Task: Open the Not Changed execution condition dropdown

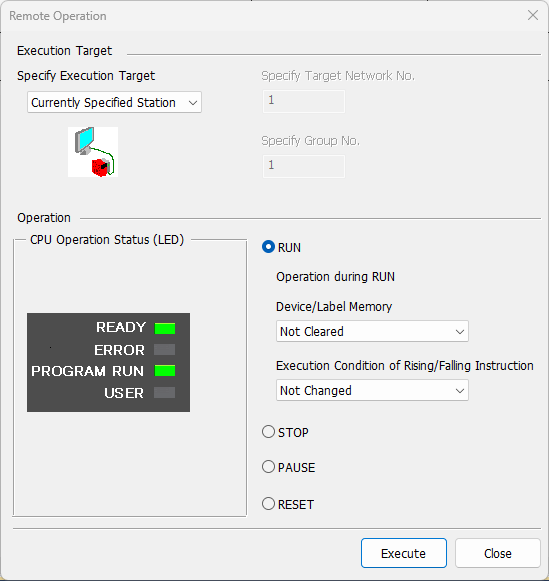Action: tap(372, 390)
